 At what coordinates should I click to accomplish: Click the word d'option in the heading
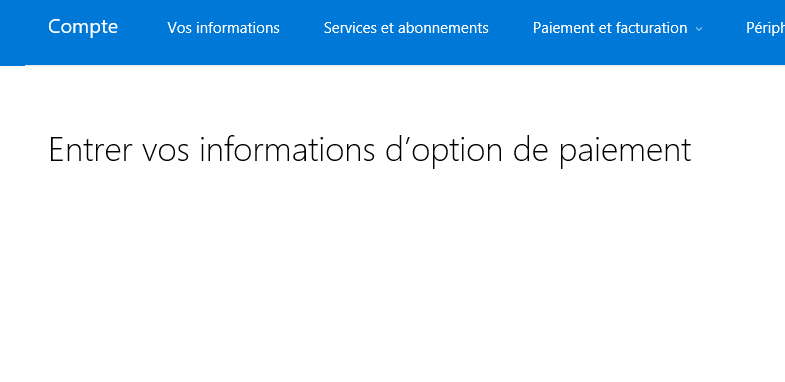click(444, 151)
